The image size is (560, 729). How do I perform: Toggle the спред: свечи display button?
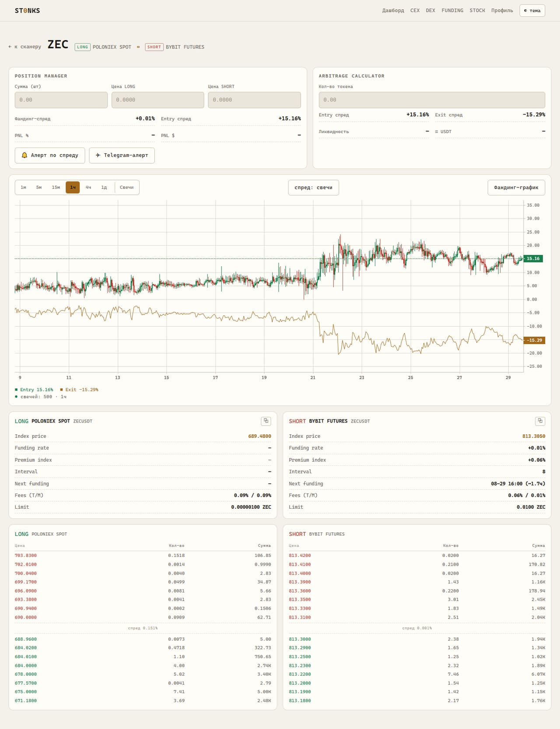[313, 188]
